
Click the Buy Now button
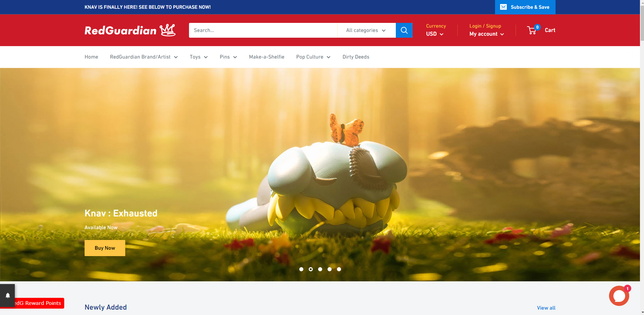105,248
